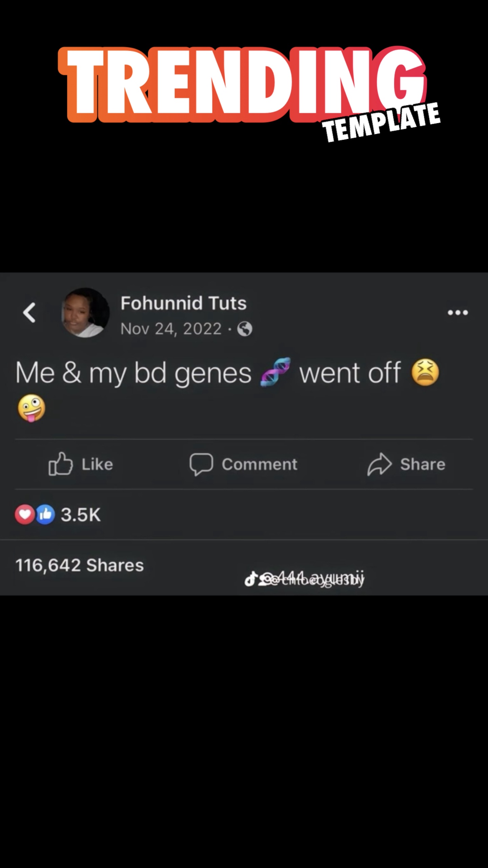This screenshot has height=868, width=488.
Task: Tap the speech bubble comment icon
Action: point(201,464)
